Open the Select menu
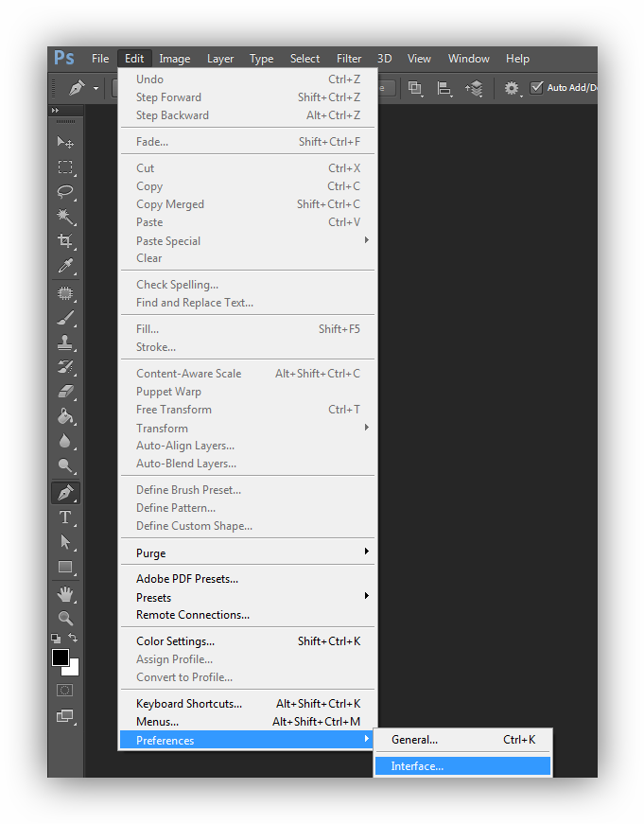This screenshot has width=644, height=824. click(x=305, y=59)
